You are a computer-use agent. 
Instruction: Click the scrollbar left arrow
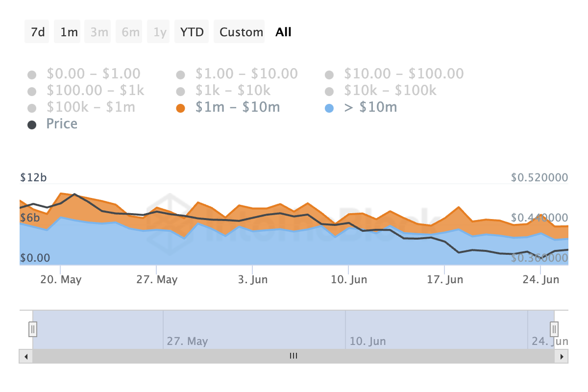(25, 356)
